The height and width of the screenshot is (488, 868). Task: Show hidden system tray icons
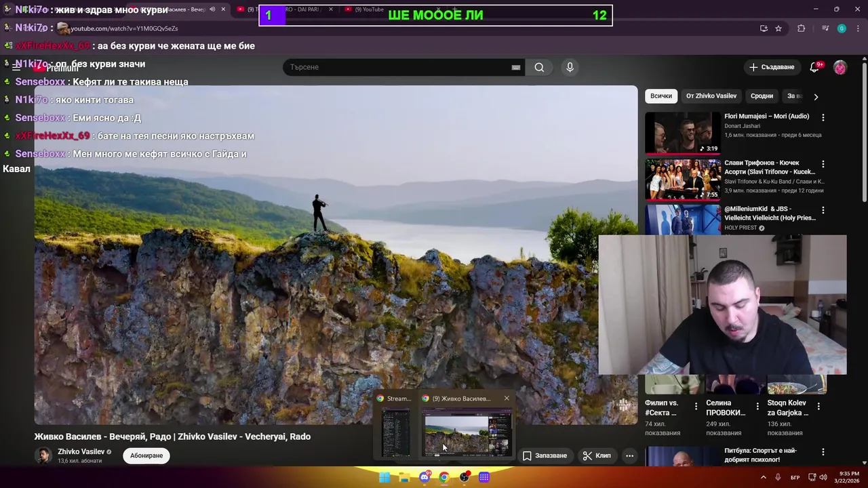pyautogui.click(x=764, y=477)
